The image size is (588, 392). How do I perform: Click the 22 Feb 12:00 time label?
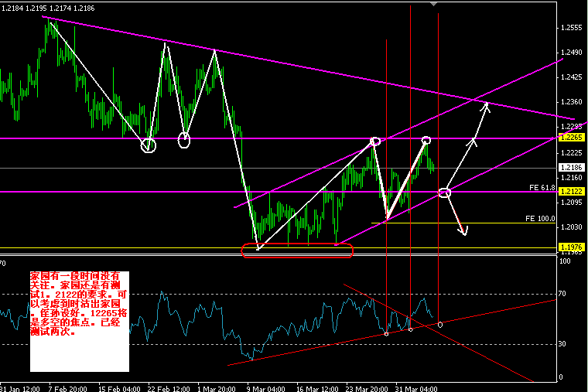(x=169, y=389)
